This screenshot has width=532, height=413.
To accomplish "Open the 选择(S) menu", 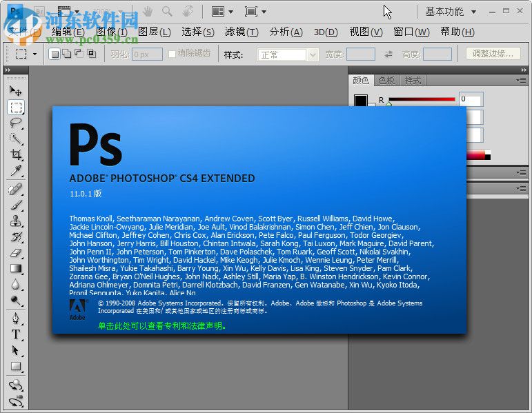I will (198, 32).
